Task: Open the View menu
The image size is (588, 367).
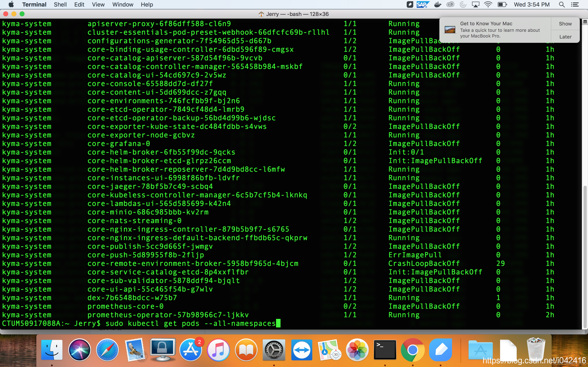Action: click(x=98, y=4)
